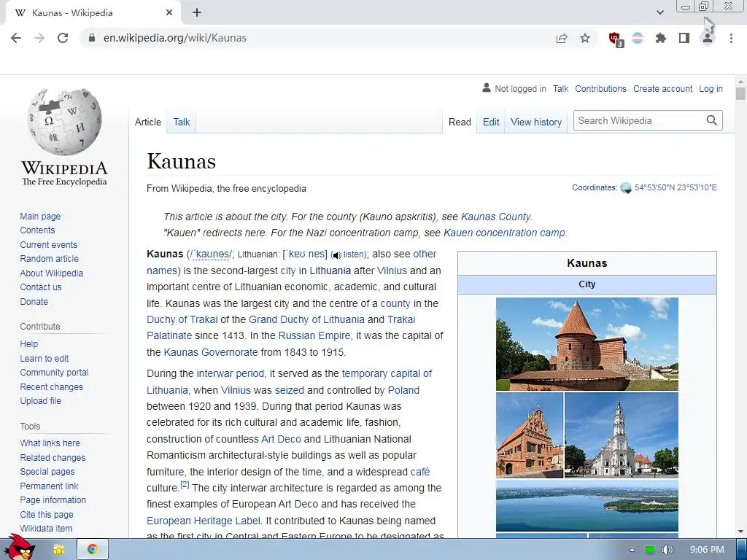
Task: Open the 9:06 PM taskbar clock
Action: click(706, 550)
